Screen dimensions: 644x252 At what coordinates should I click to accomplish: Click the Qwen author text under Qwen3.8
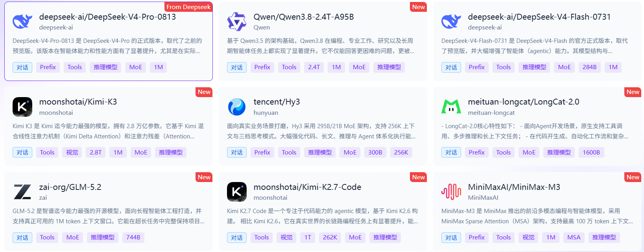(x=262, y=28)
